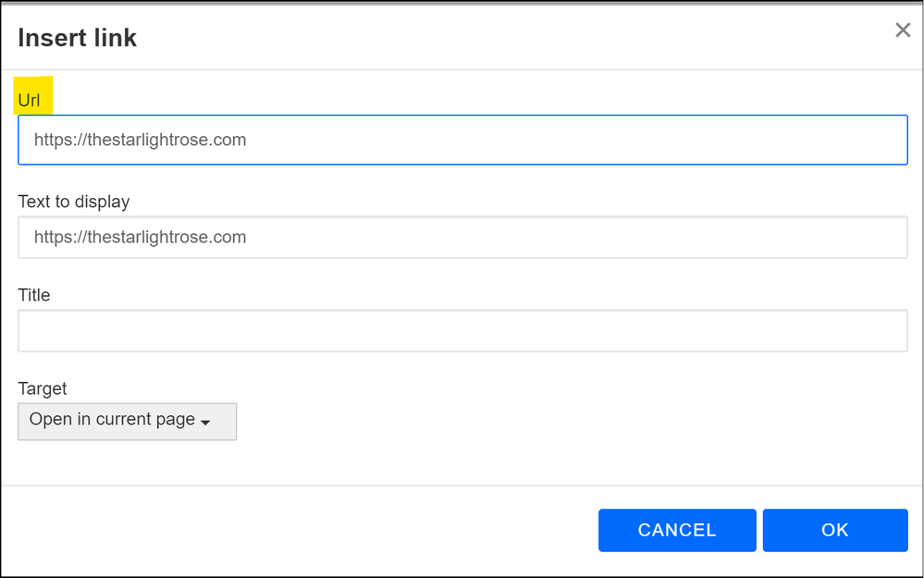Click into the Text to display field
Screen dimensions: 924x578
(462, 238)
